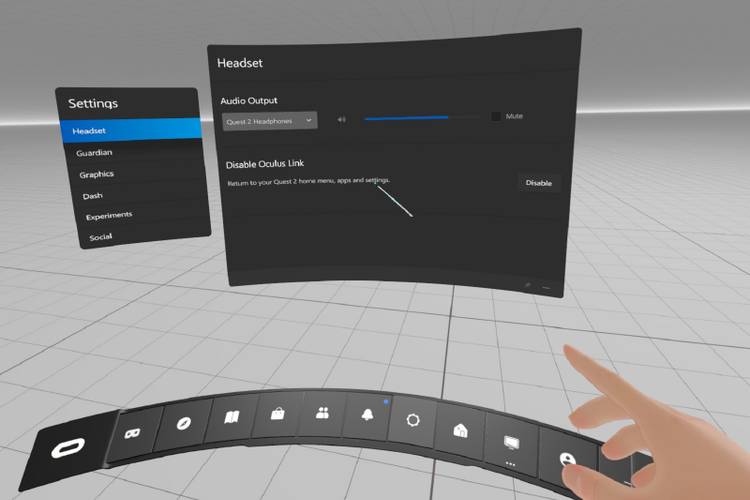Open the Store shopping bag icon
Viewport: 750px width, 500px height.
(276, 413)
